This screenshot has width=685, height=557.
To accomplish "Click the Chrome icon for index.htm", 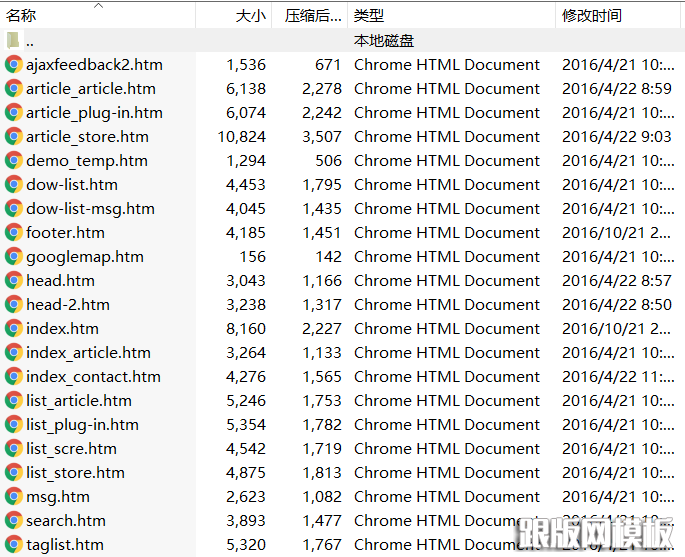I will tap(13, 329).
